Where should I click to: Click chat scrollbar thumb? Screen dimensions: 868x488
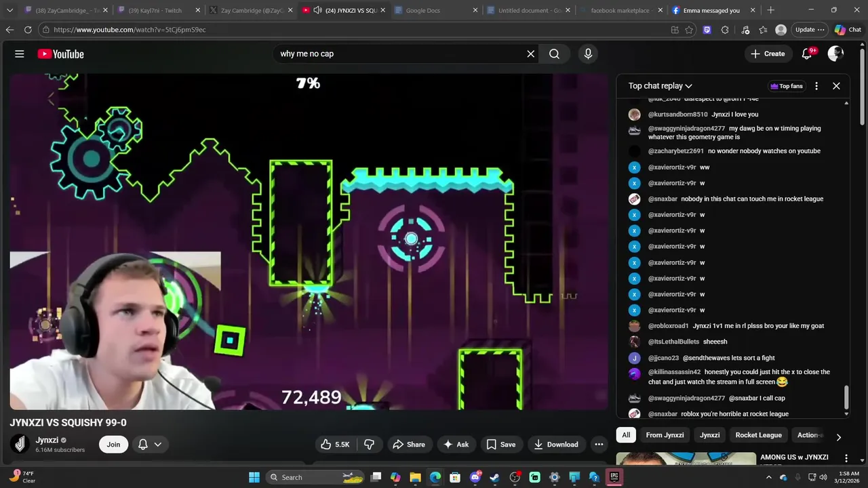846,396
